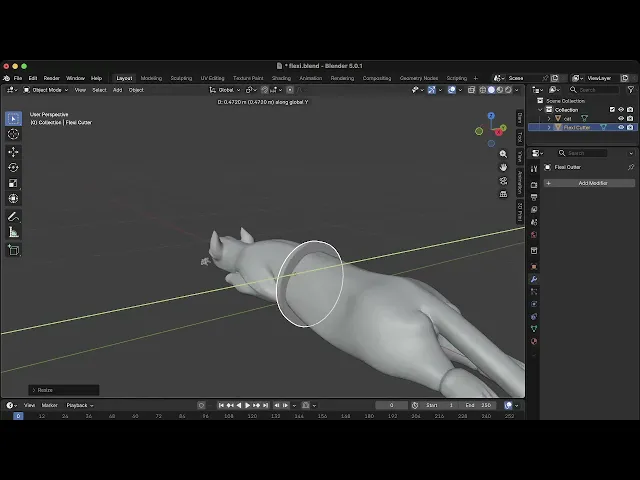Switch to wireframe viewport shading

(x=483, y=90)
